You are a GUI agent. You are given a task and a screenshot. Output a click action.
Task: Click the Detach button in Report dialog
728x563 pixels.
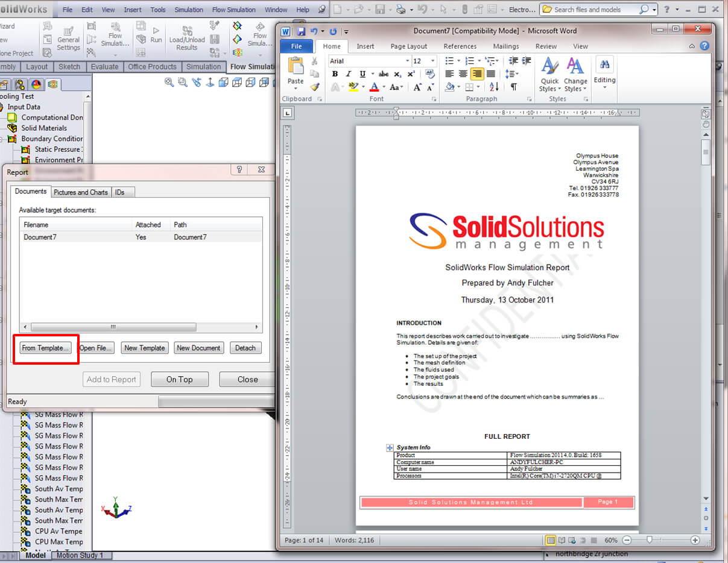(x=245, y=348)
